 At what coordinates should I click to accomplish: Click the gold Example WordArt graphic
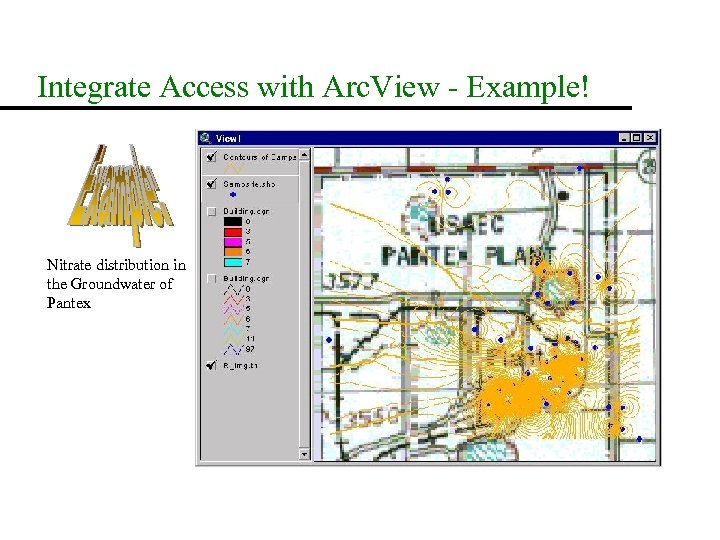pyautogui.click(x=120, y=195)
